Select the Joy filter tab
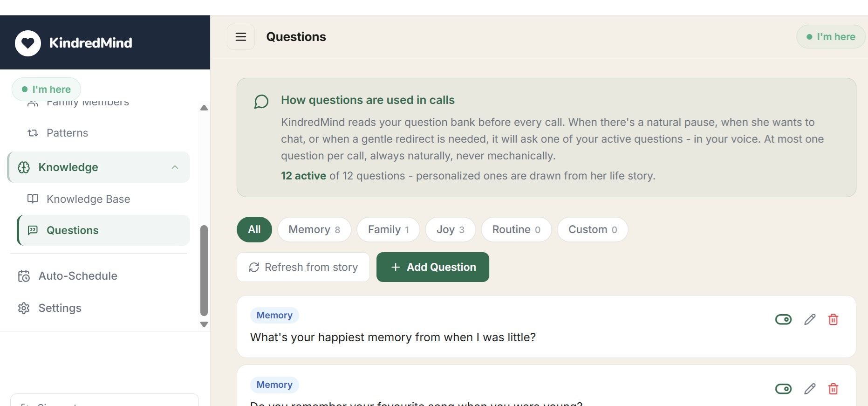Viewport: 868px width, 406px height. tap(451, 229)
